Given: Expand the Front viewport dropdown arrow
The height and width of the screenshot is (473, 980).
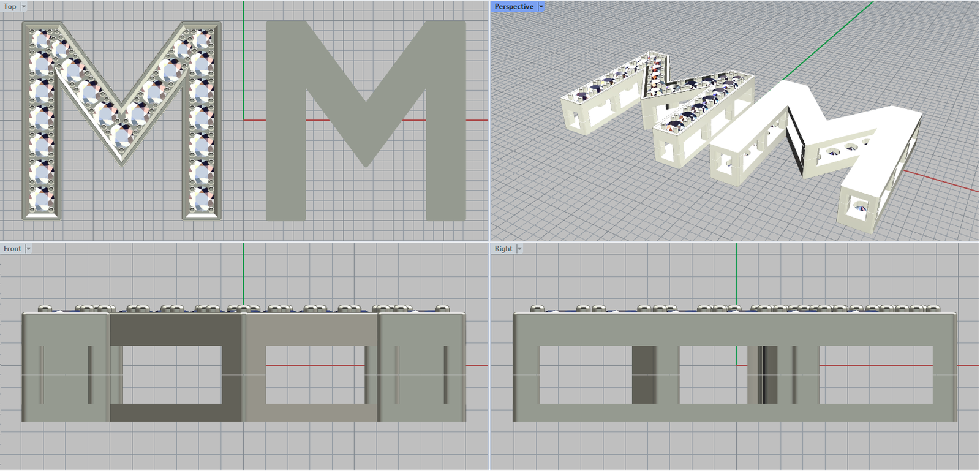Looking at the screenshot, I should click(28, 249).
